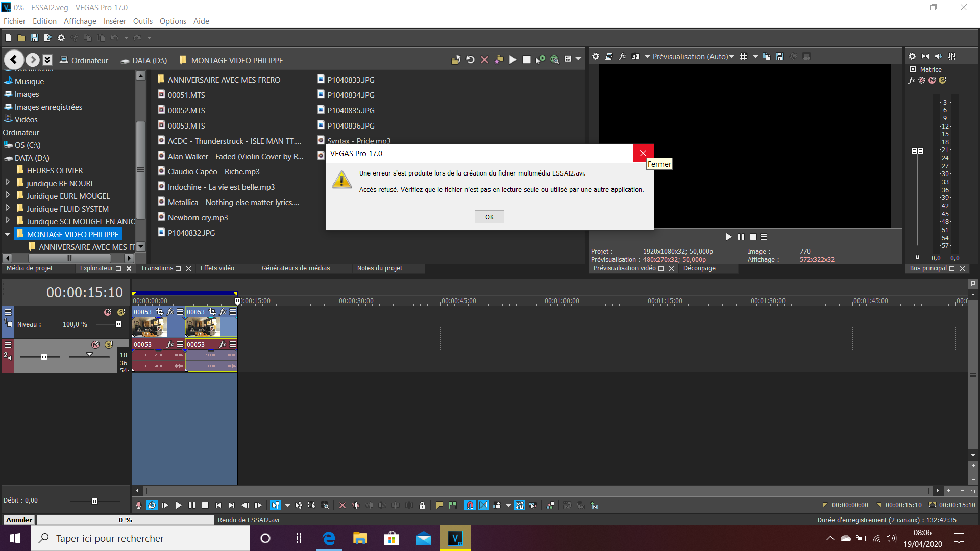Open event pan/crop on first 00053 clip
Viewport: 980px width, 551px height.
pyautogui.click(x=160, y=312)
